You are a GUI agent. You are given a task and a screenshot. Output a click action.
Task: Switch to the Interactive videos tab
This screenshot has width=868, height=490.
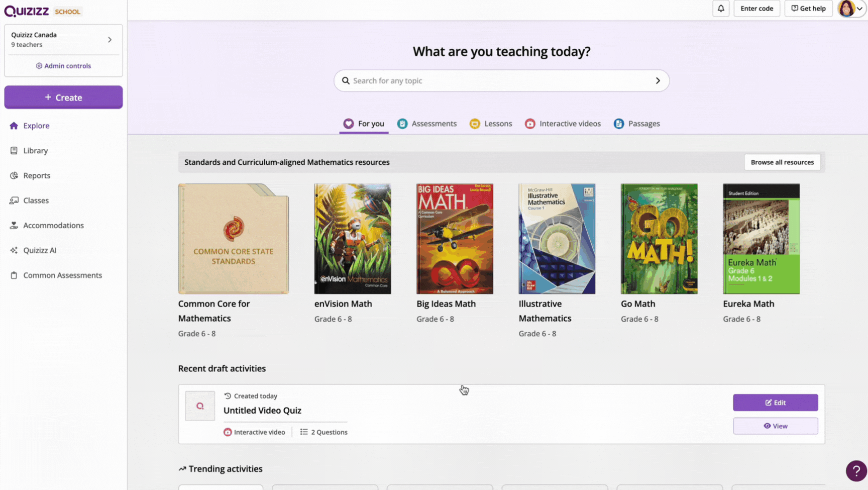click(563, 124)
